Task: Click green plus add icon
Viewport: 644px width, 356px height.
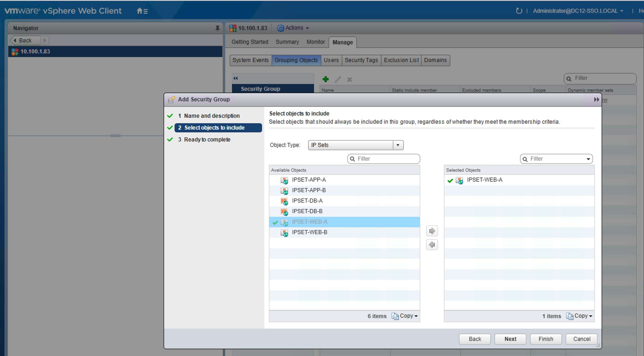Action: point(325,79)
